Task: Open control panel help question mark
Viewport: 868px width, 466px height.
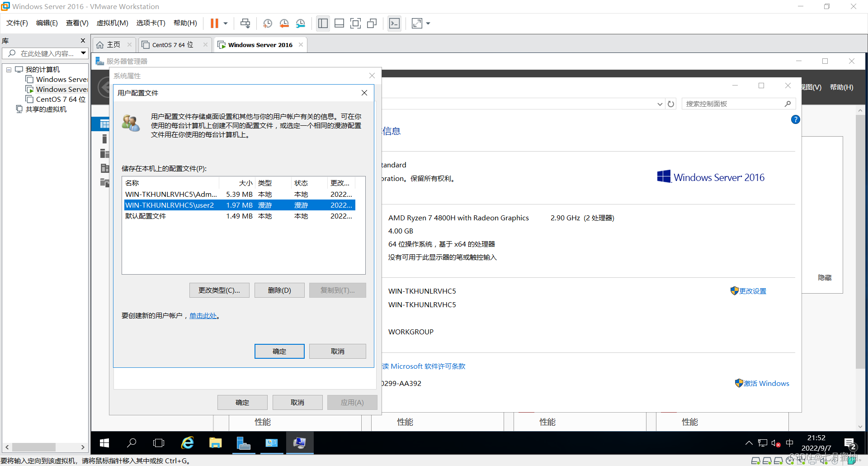Action: (796, 119)
